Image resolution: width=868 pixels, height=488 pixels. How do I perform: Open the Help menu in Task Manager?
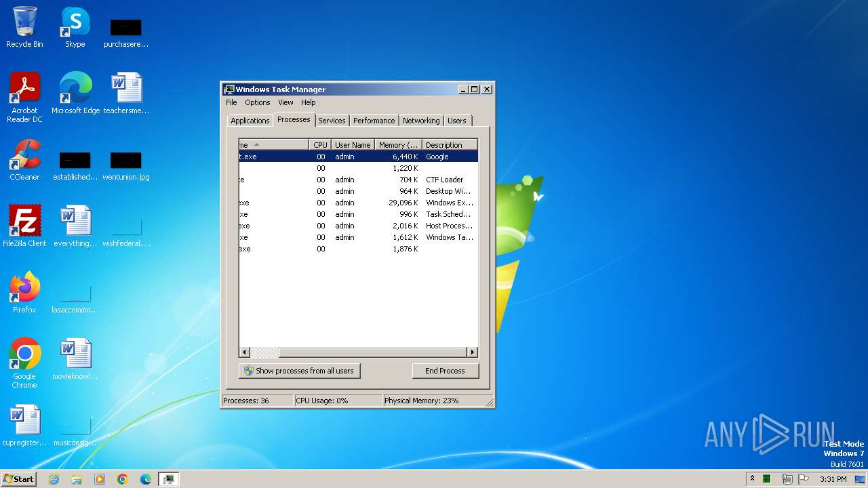[x=308, y=102]
